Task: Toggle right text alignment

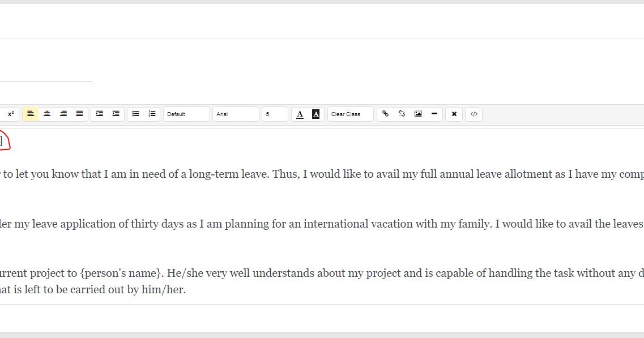Action: 63,114
